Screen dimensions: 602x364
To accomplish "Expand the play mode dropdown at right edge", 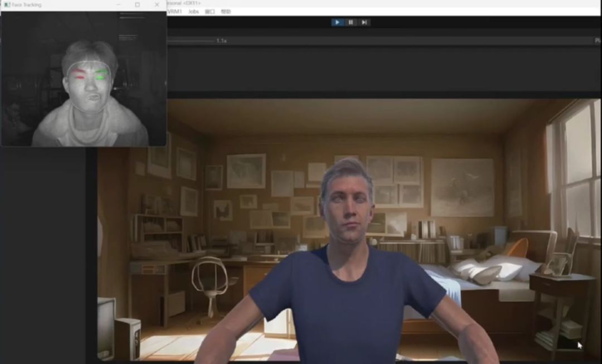I will [597, 41].
